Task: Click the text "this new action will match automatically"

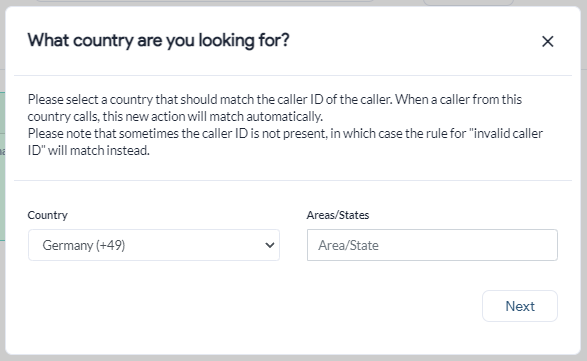Action: 212,116
